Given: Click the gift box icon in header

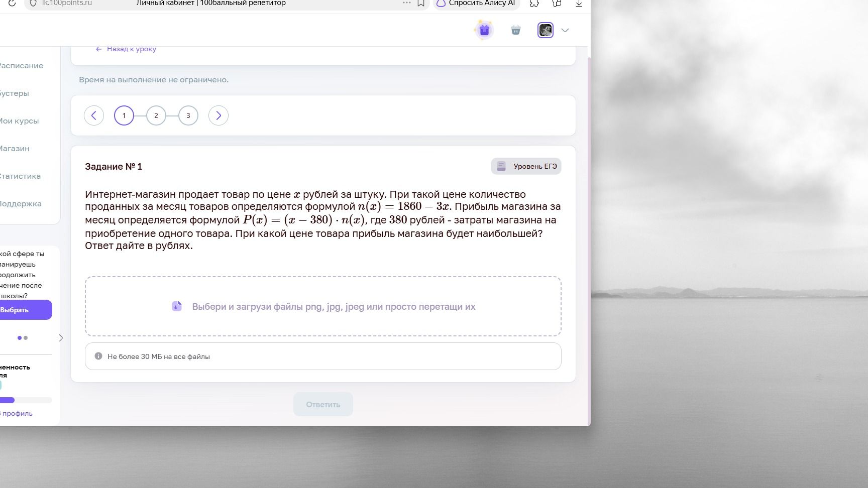Looking at the screenshot, I should (484, 30).
